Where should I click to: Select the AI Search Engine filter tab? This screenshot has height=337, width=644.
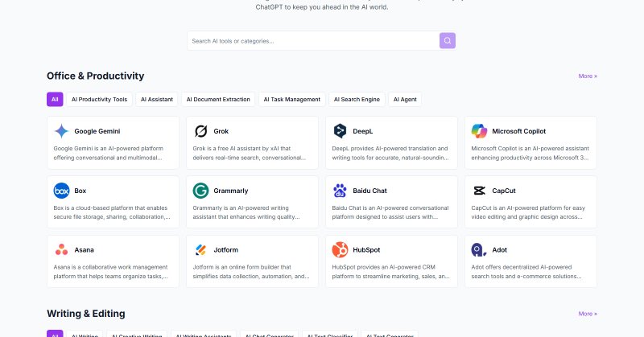click(357, 100)
